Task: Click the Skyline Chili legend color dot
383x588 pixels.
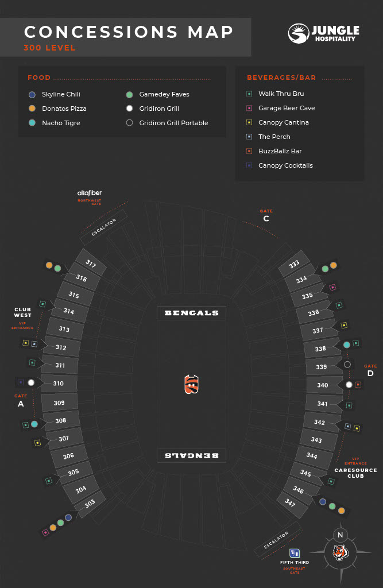Action: tap(32, 94)
